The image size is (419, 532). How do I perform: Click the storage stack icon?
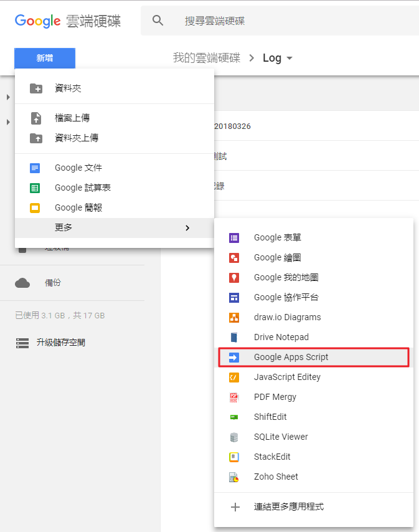[22, 343]
